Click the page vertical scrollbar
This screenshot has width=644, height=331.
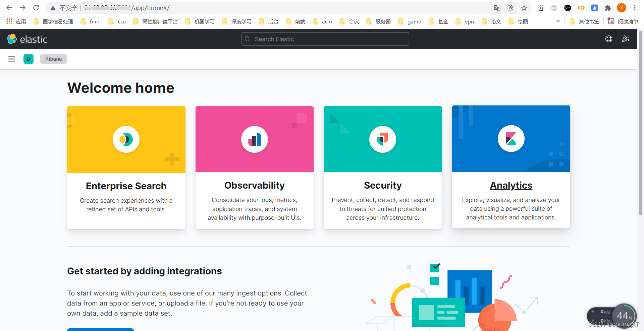coord(641,123)
